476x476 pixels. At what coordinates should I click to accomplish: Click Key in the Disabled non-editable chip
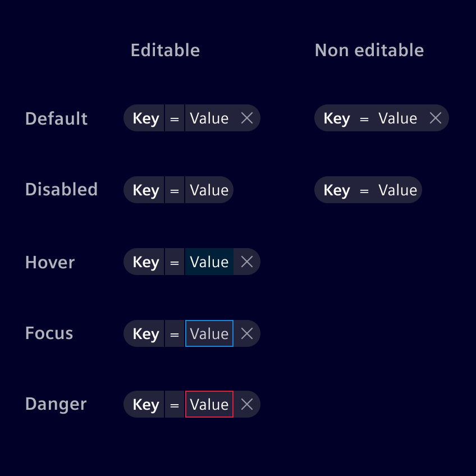coord(337,190)
